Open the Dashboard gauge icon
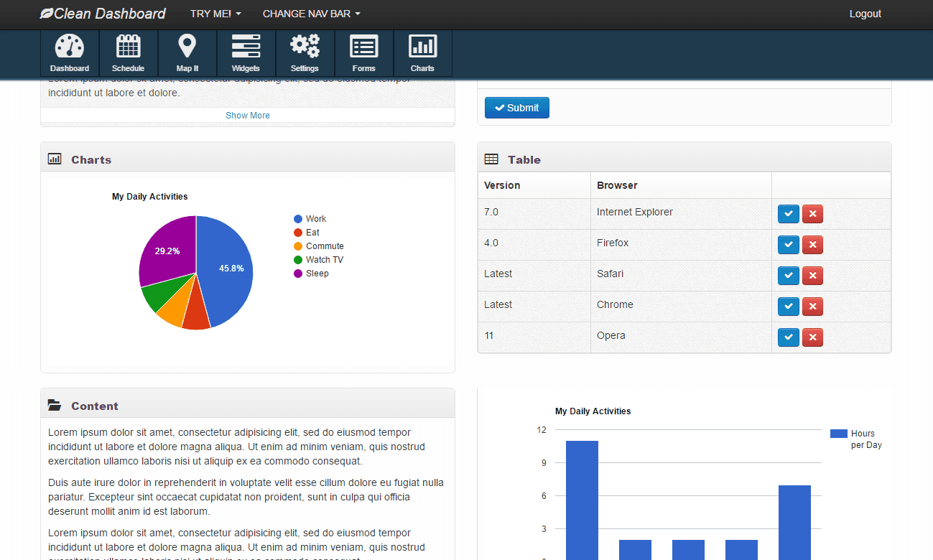The height and width of the screenshot is (560, 933). coord(70,47)
